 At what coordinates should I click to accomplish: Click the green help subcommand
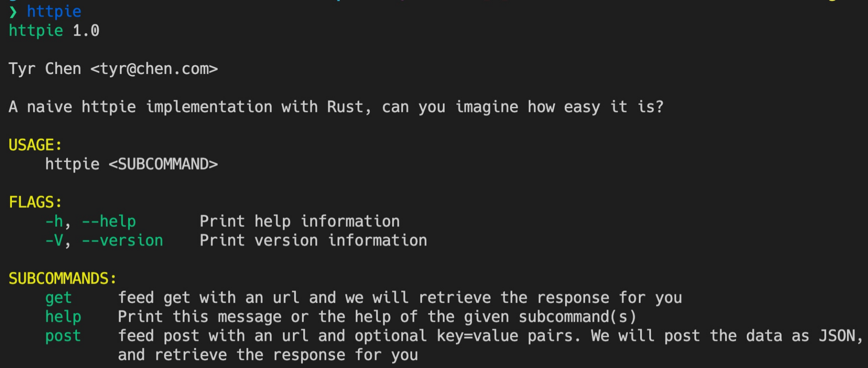coord(63,317)
